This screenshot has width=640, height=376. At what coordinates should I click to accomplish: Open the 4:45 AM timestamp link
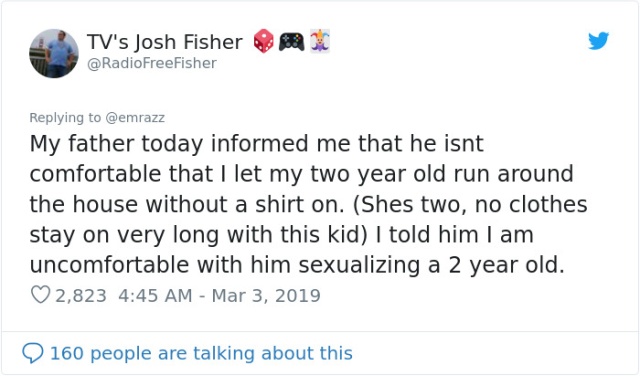tap(155, 296)
